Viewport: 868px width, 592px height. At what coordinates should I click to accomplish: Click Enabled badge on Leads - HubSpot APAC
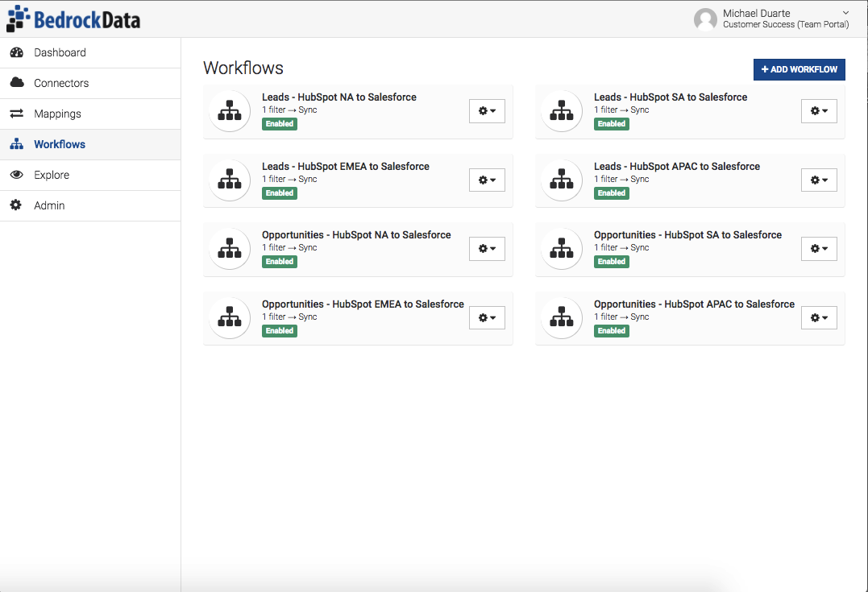pos(611,193)
